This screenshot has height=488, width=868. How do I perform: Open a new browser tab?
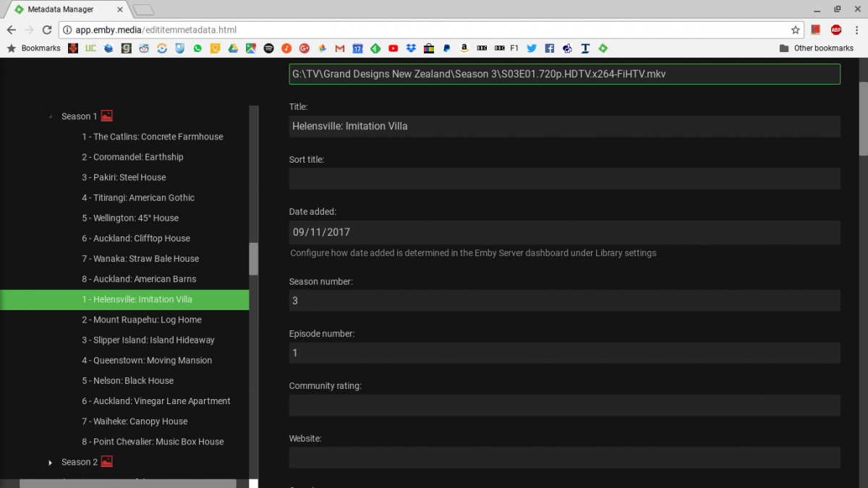tap(144, 9)
